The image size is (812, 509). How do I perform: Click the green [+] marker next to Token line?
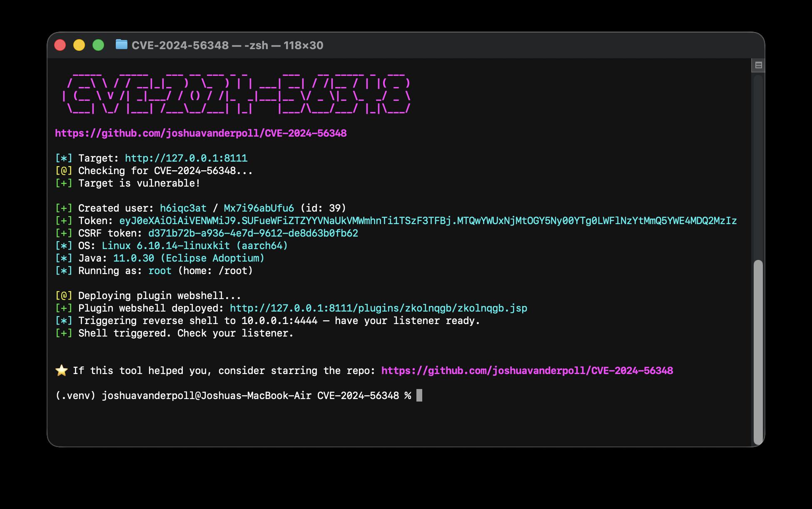(x=64, y=221)
